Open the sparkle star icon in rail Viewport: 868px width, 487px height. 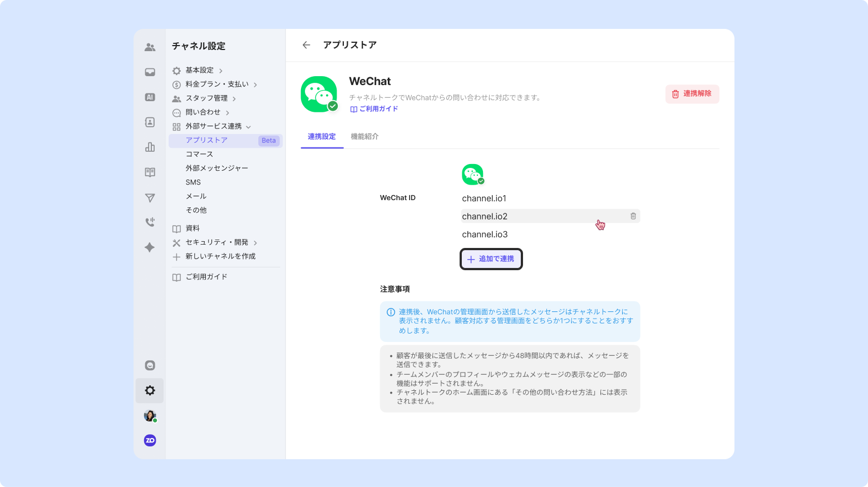[x=150, y=247]
